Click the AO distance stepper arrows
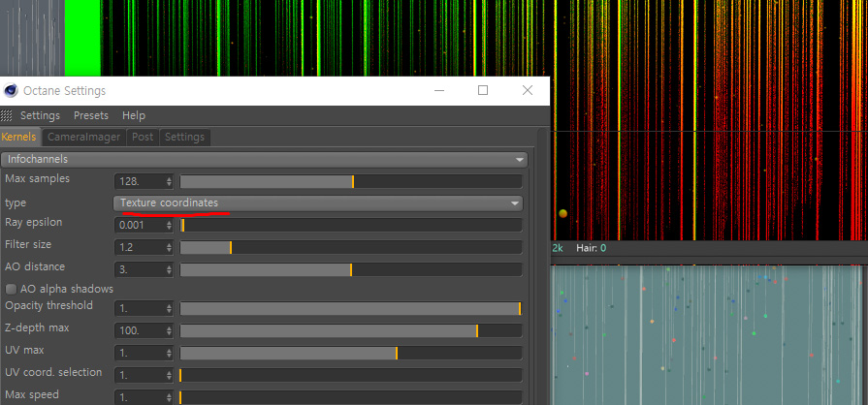Screen dimensions: 868x405 [x=169, y=270]
